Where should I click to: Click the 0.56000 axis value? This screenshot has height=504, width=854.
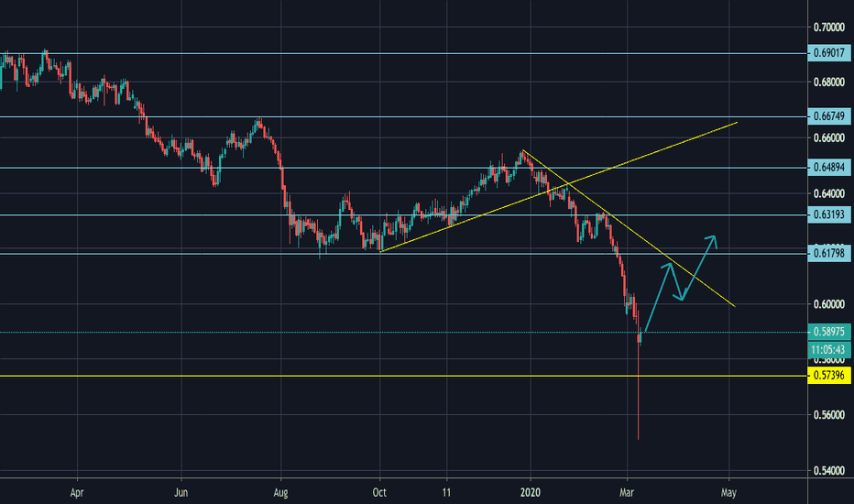(829, 415)
